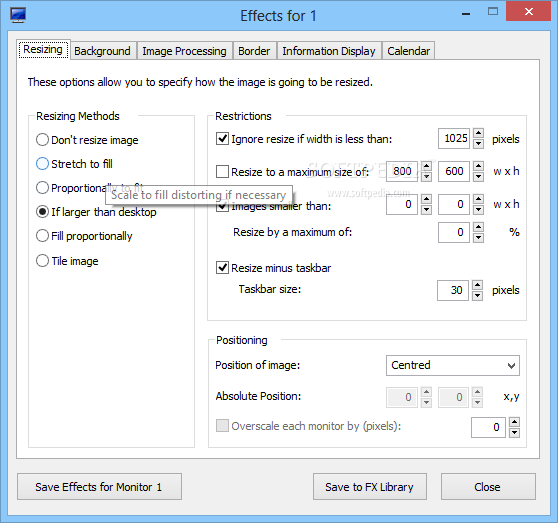This screenshot has width=558, height=523.
Task: Increase images smaller than width value
Action: click(x=426, y=199)
